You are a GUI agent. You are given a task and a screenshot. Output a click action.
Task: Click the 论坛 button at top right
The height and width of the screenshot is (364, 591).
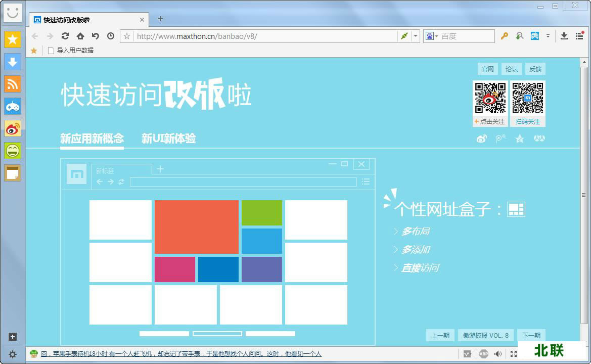(511, 69)
